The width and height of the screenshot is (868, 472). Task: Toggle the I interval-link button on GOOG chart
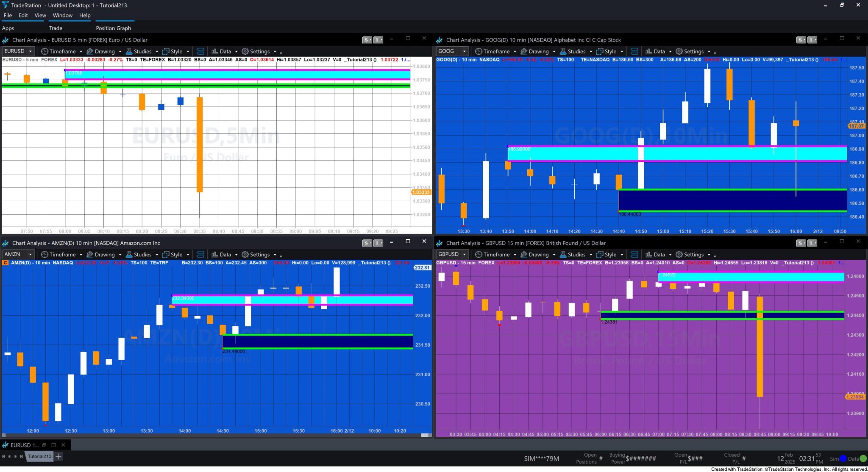coord(811,40)
